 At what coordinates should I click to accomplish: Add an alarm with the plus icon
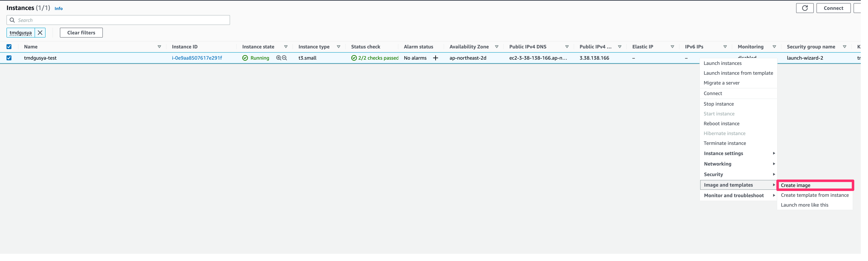coord(435,58)
